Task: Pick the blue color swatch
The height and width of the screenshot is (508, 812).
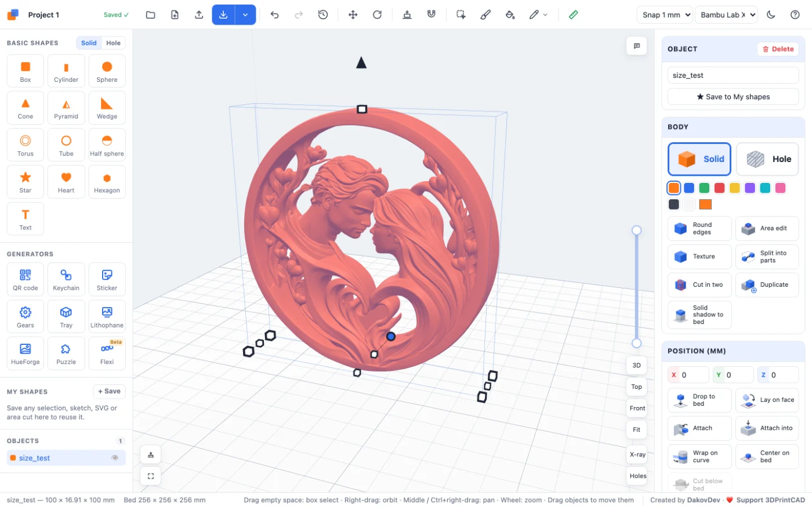Action: [689, 188]
